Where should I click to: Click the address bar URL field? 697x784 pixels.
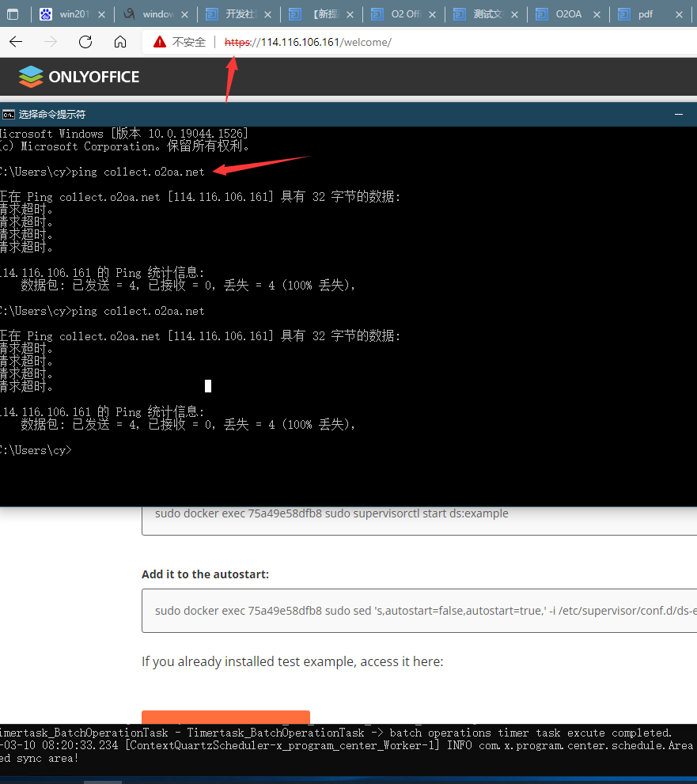click(x=420, y=42)
